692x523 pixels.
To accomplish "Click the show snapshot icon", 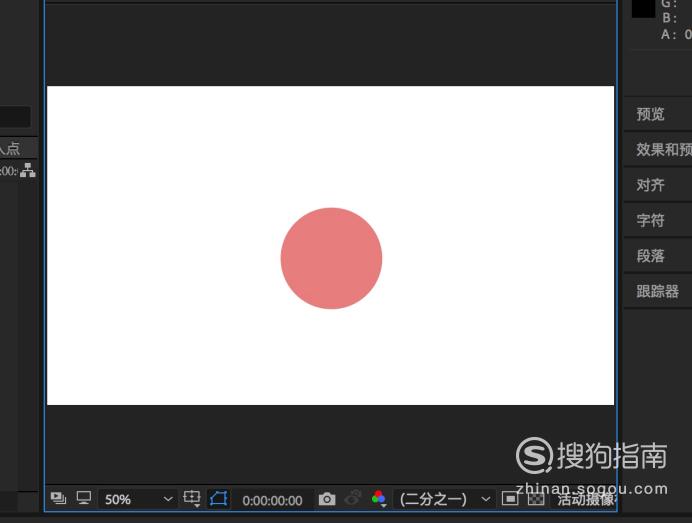I will (x=353, y=497).
